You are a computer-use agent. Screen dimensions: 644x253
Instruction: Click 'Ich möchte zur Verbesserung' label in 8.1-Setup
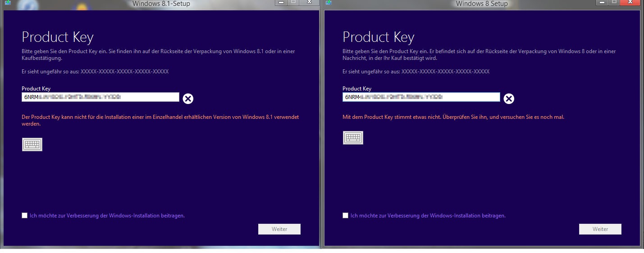[x=107, y=216]
